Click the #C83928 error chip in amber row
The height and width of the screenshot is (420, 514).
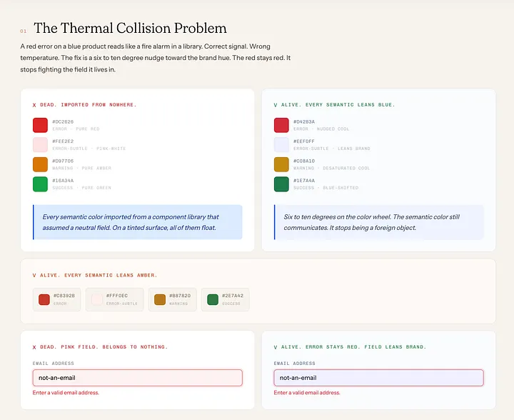click(x=56, y=299)
